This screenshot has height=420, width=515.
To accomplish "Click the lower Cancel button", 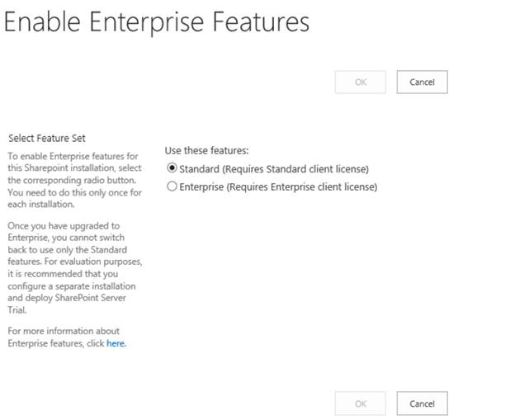I will pos(422,403).
